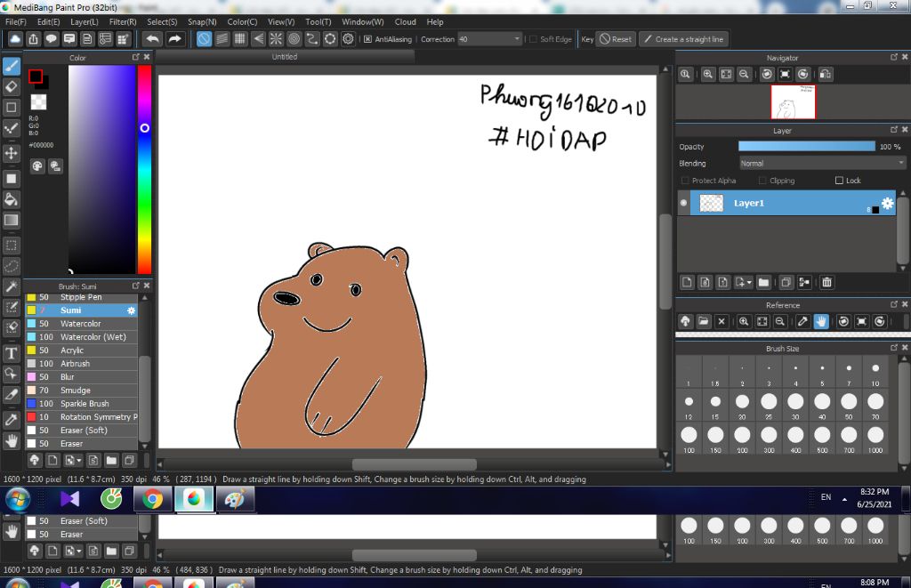The width and height of the screenshot is (911, 588).
Task: Click the transparent color swatch
Action: 38,102
